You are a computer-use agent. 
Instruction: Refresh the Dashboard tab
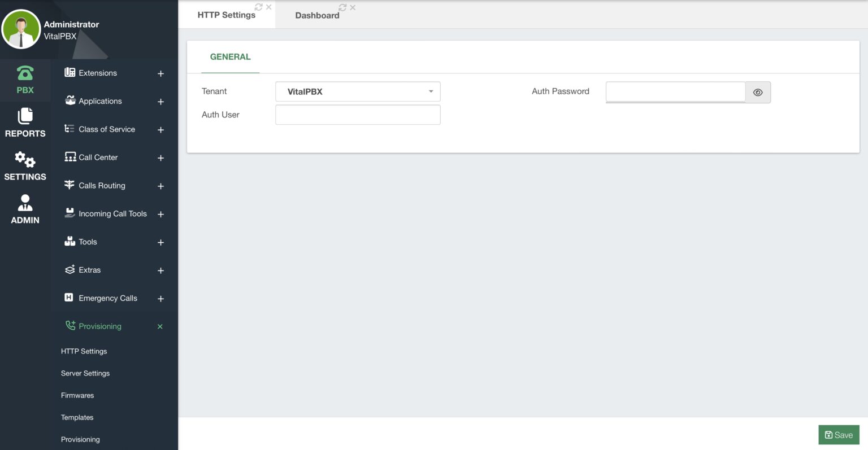[342, 7]
